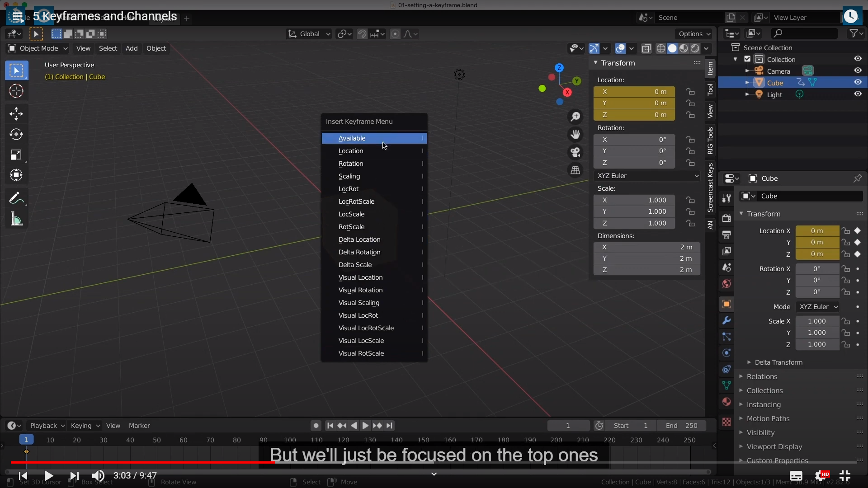Choose LocRotScale from Insert Keyframe Menu
The image size is (868, 488).
356,202
